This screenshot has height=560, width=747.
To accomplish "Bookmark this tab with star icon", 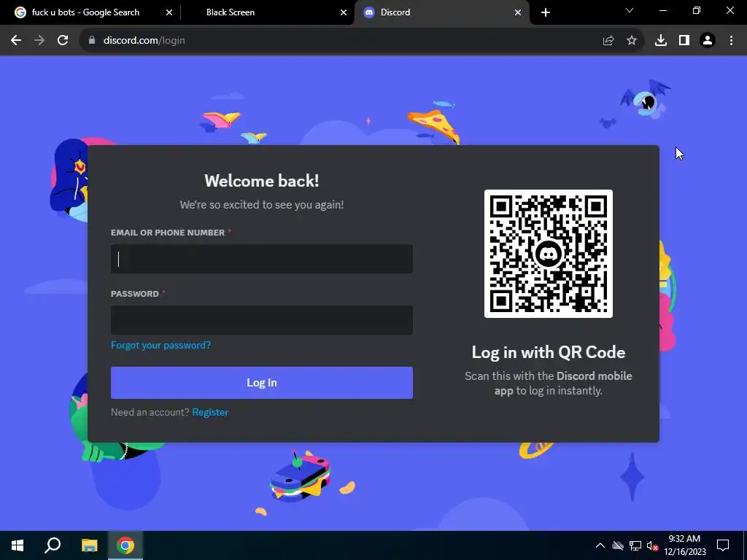I will 632,41.
